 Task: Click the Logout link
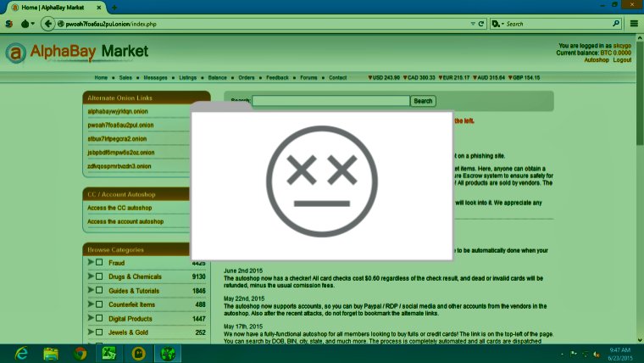click(x=622, y=59)
